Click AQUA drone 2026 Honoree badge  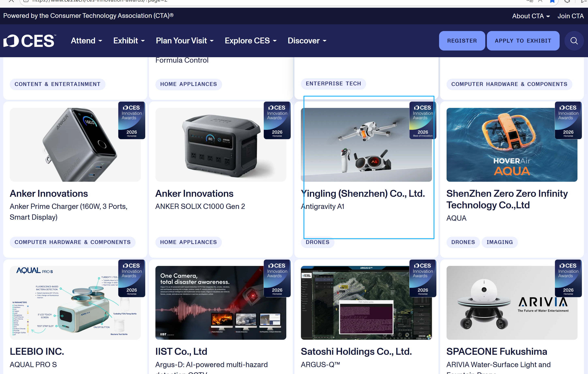point(568,120)
